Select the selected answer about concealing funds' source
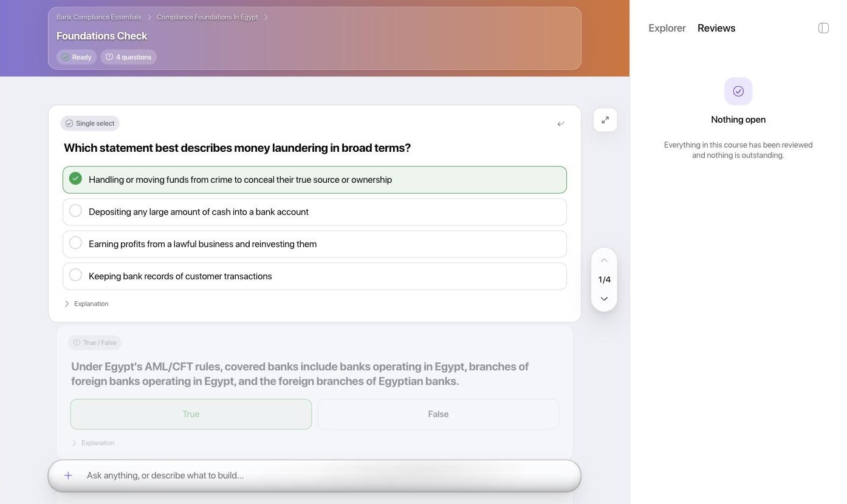This screenshot has width=847, height=504. (315, 180)
